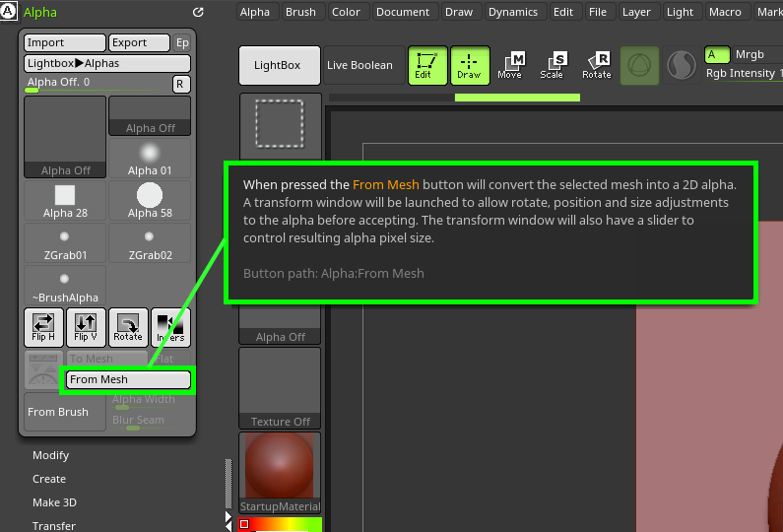Click the From Mesh button
Viewport: 783px width, 532px height.
coord(128,379)
